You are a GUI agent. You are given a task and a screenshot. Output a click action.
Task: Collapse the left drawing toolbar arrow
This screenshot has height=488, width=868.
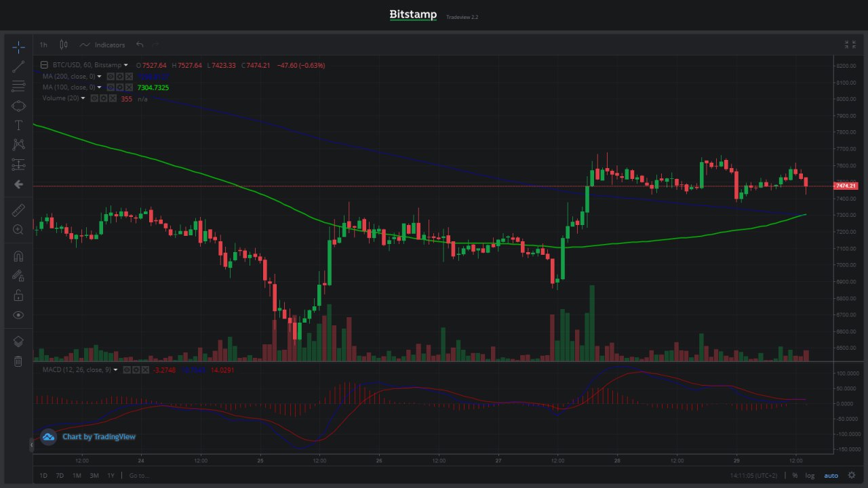tap(30, 445)
